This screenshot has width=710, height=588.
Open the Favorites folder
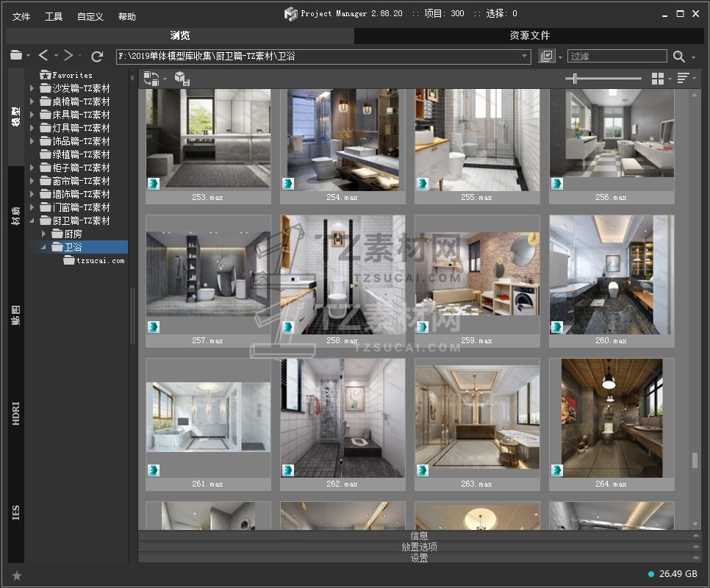pyautogui.click(x=71, y=75)
